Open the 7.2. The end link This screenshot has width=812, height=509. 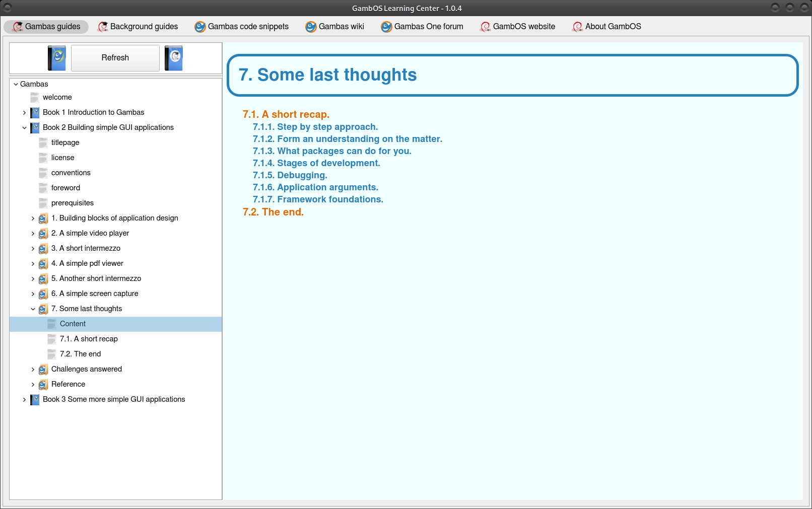tap(273, 212)
